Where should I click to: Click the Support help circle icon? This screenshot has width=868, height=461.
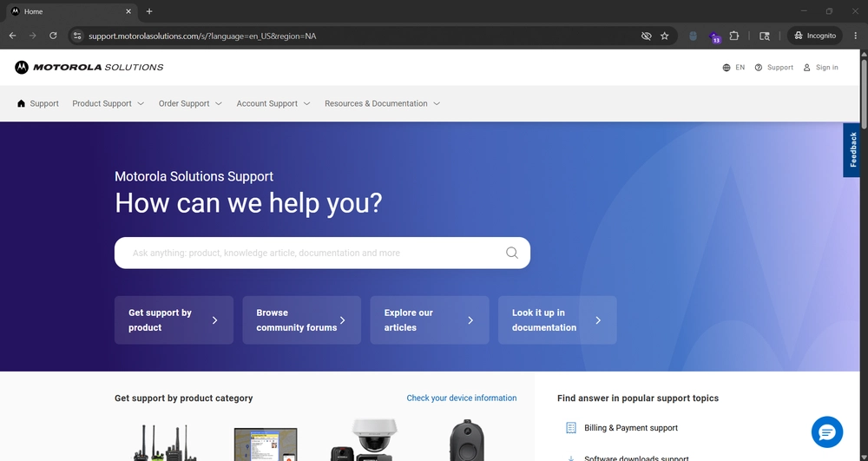(759, 68)
